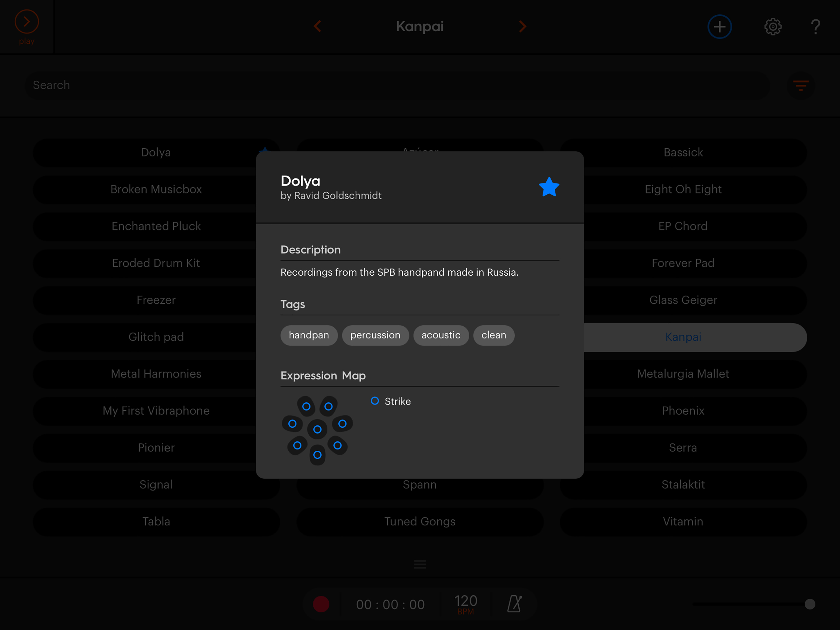Select the handpan tag
840x630 pixels.
point(309,335)
